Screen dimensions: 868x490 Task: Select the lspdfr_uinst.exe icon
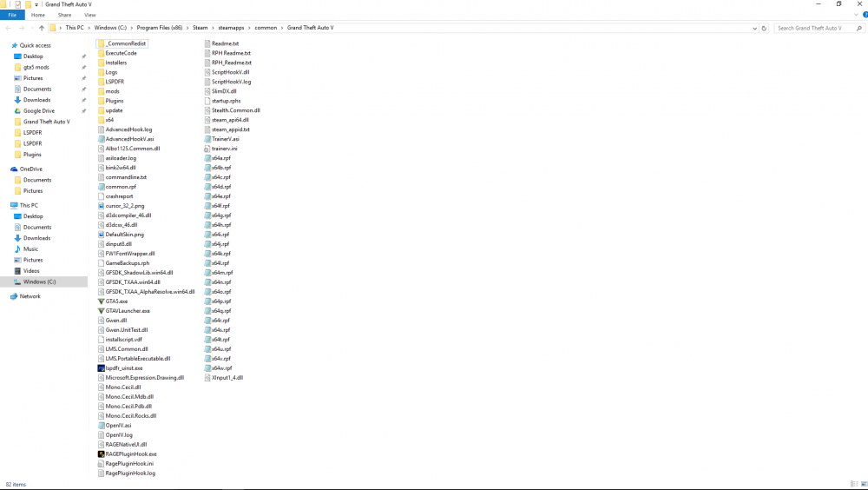[101, 368]
